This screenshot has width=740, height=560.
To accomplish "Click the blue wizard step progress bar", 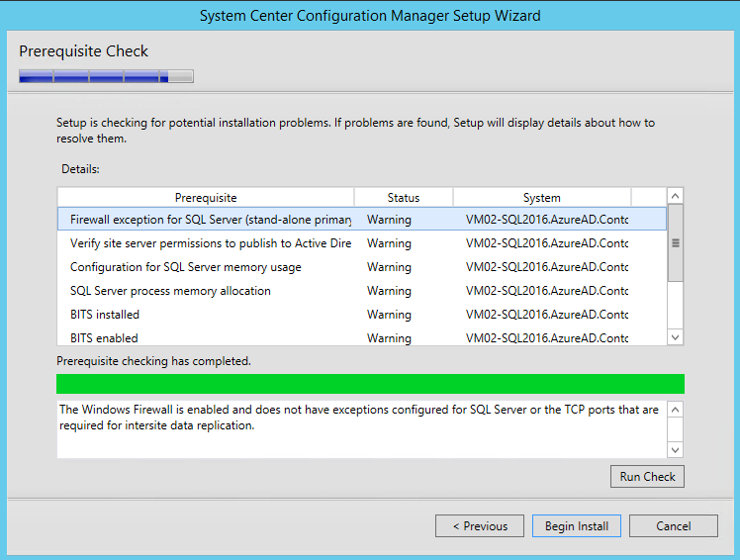I will tap(106, 76).
